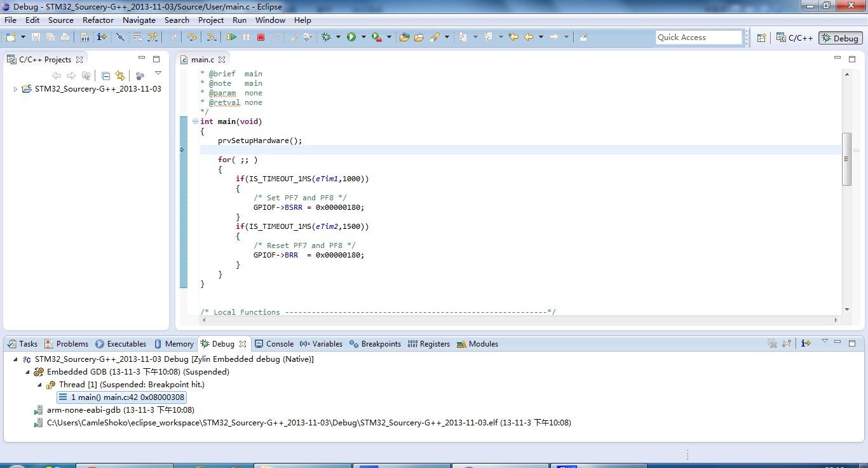Screen dimensions: 868x468
Task: Open the Run menu
Action: coord(239,20)
